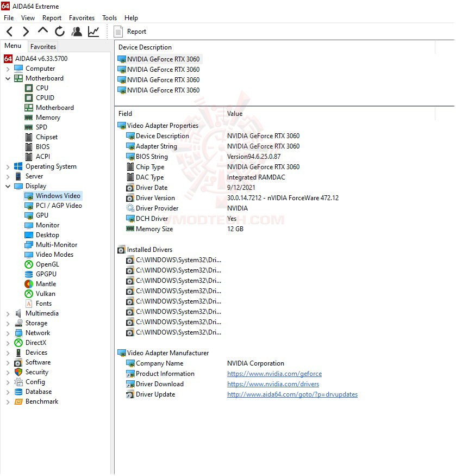Select the first NVIDIA GeForce RTX 3060 device

[x=160, y=59]
